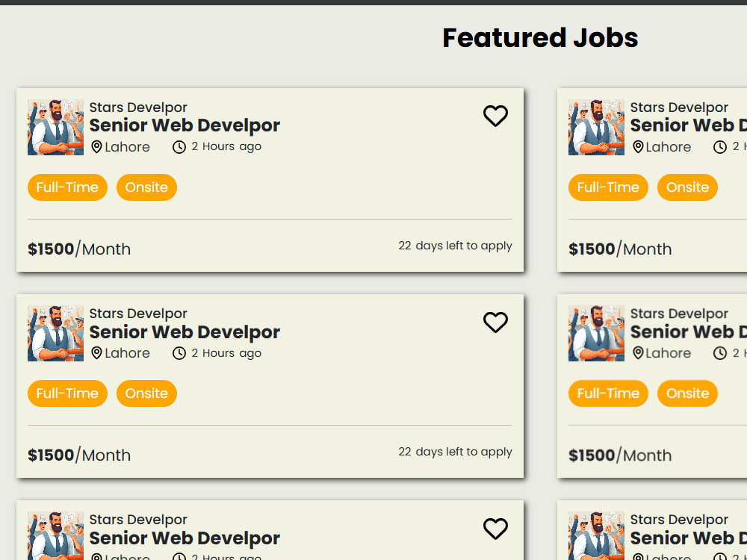
Task: Click '2 Hours ago' text in top-left card
Action: (227, 146)
